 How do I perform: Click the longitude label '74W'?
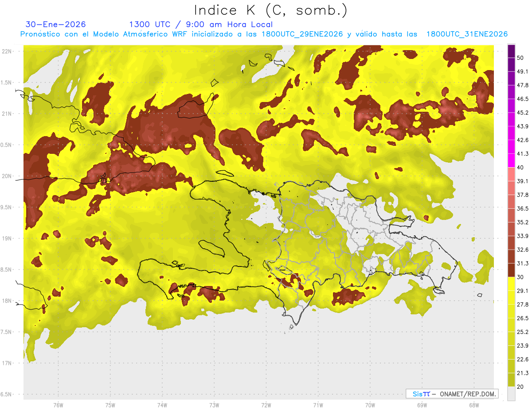point(162,405)
